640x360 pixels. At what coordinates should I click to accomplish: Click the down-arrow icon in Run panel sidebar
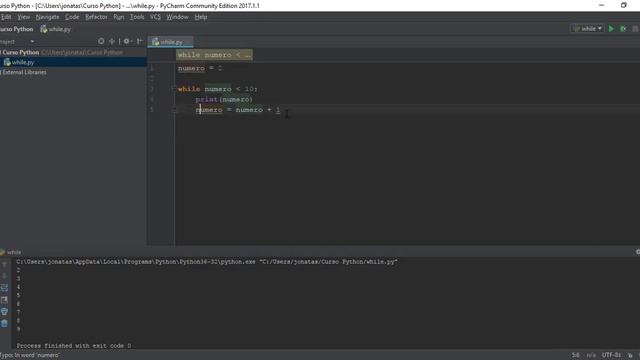[4, 276]
